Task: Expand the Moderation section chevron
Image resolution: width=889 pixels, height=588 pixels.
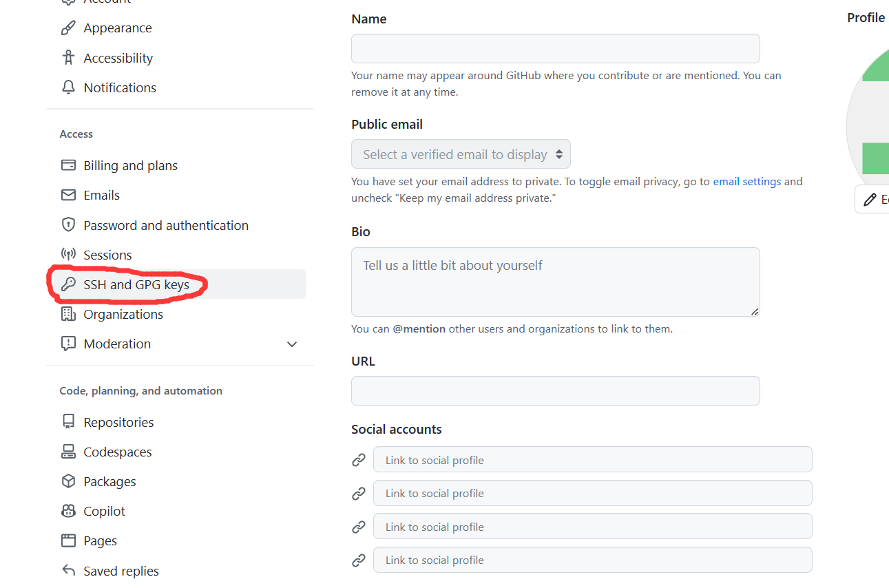Action: [292, 344]
